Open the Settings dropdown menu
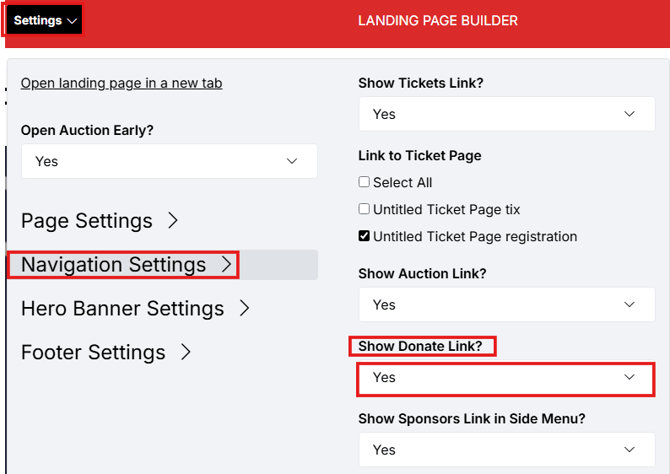This screenshot has width=670, height=474. tap(45, 20)
